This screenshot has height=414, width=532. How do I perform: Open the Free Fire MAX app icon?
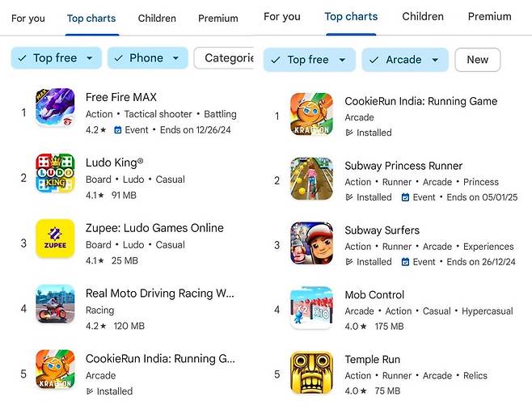(x=55, y=108)
